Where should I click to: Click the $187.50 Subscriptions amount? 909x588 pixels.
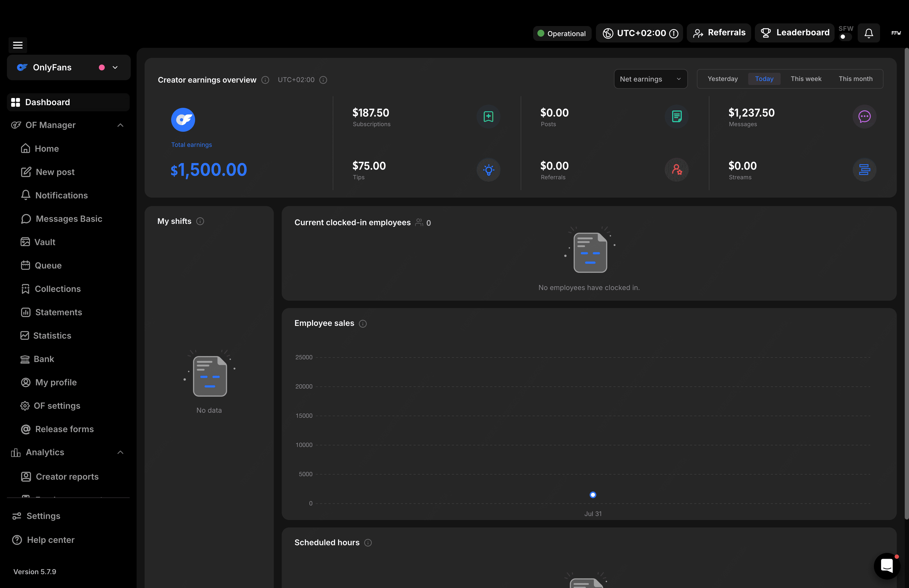(x=371, y=113)
